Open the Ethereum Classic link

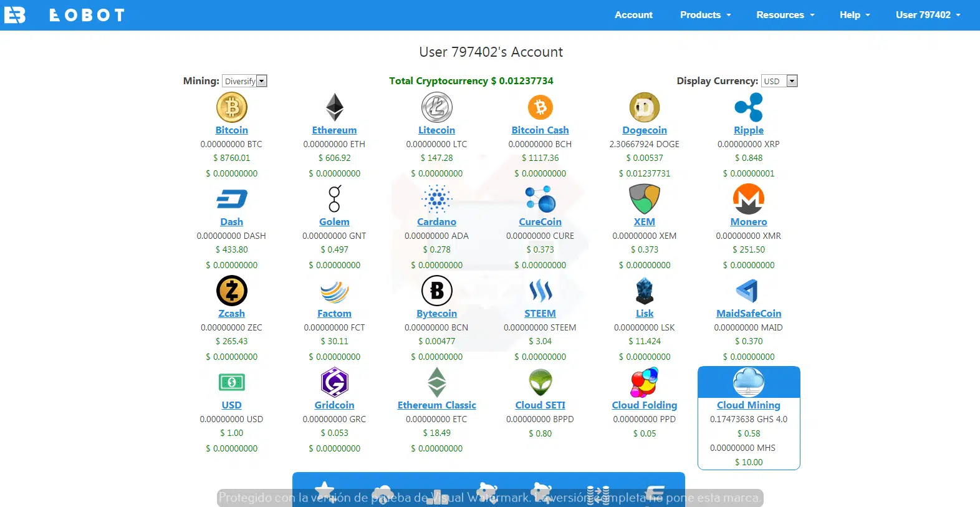tap(436, 405)
